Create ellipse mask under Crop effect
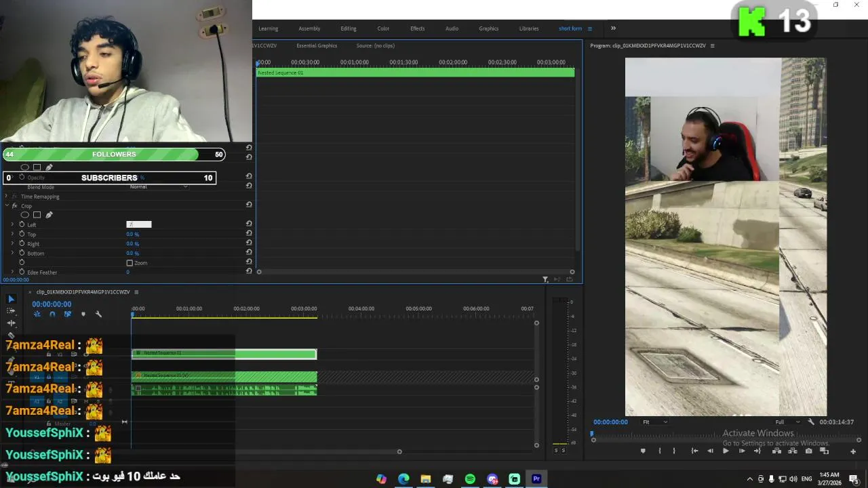 pos(24,215)
